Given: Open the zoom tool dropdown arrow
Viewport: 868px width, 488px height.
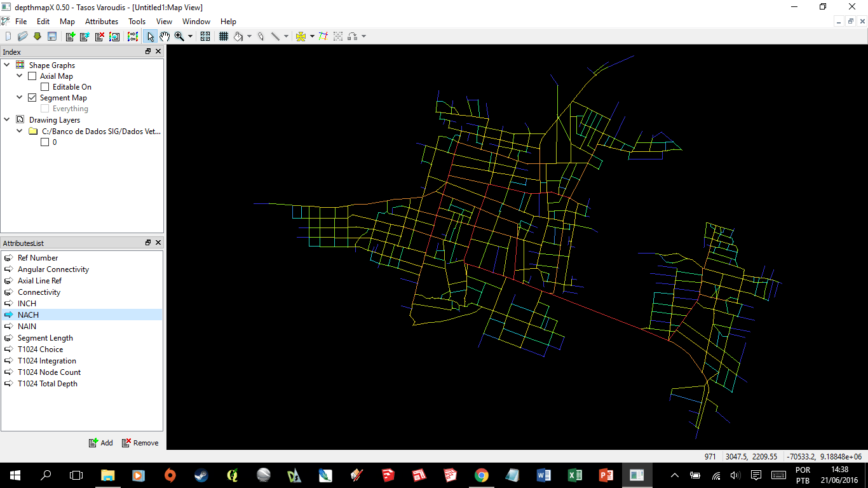Looking at the screenshot, I should [190, 36].
